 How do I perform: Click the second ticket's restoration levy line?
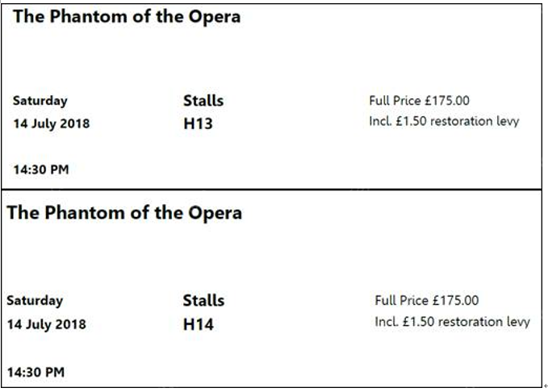[x=452, y=322]
